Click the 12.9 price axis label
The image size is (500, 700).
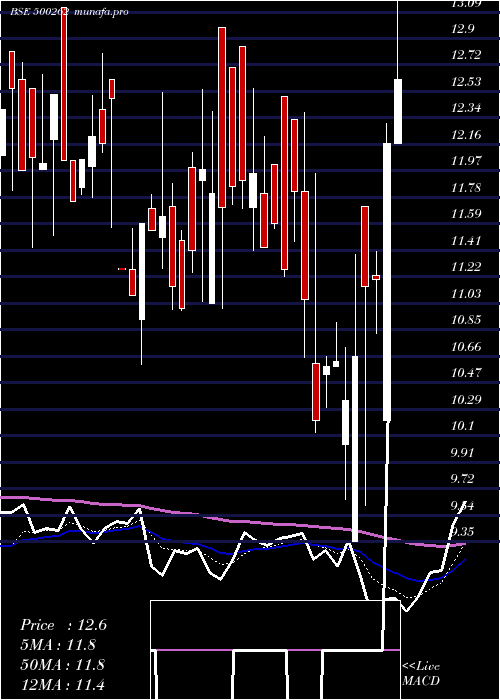coord(462,29)
